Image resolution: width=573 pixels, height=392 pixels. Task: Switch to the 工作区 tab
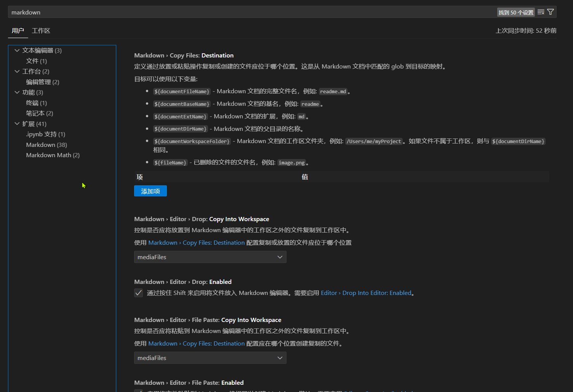pyautogui.click(x=41, y=31)
